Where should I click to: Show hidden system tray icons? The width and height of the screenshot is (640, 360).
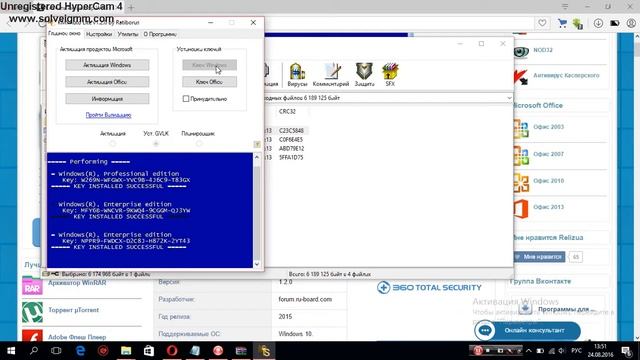(529, 351)
